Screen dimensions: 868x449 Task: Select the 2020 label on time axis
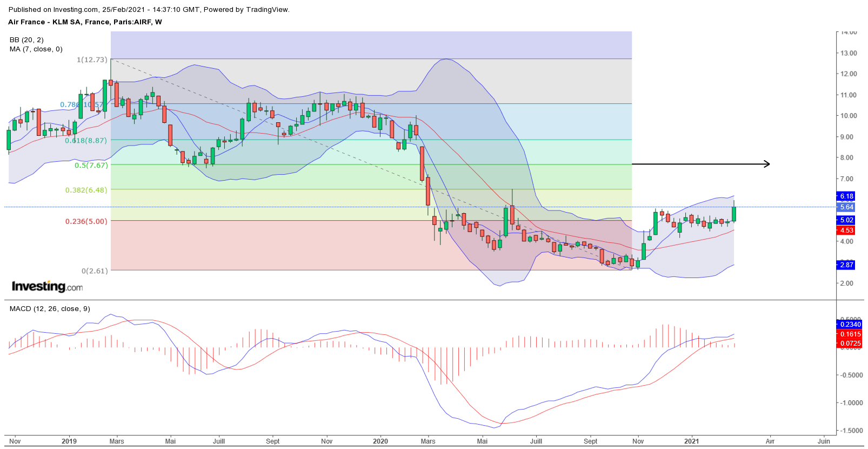(380, 441)
